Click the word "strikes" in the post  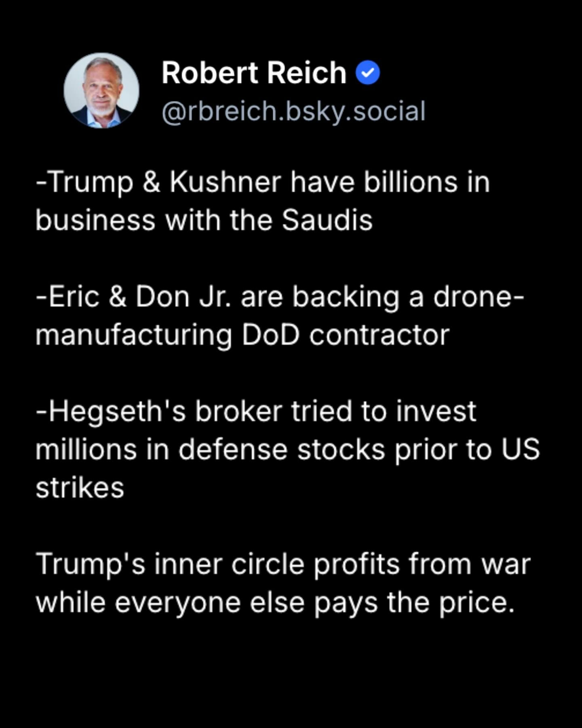pyautogui.click(x=80, y=488)
